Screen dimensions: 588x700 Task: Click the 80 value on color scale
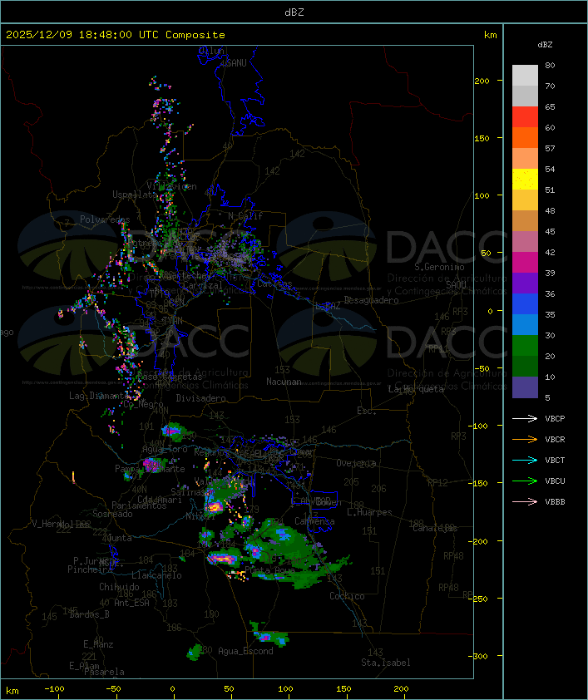tap(550, 65)
